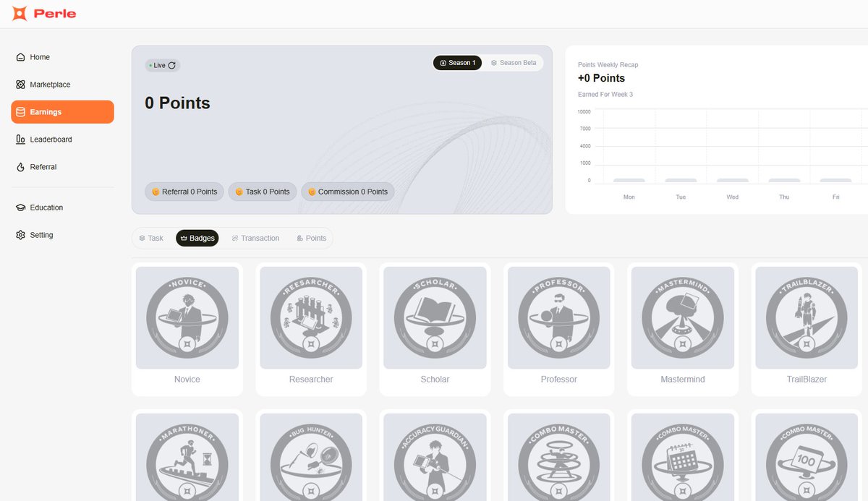
Task: Select the Season 1 toggle
Action: 457,63
